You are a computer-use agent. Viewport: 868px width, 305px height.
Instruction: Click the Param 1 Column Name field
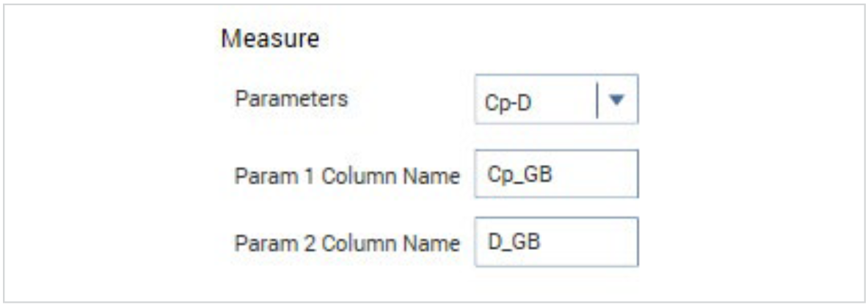pos(555,174)
